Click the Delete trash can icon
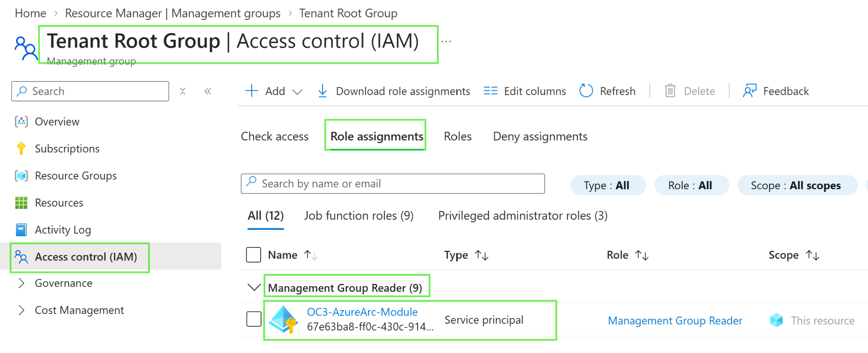The image size is (868, 353). [x=670, y=91]
